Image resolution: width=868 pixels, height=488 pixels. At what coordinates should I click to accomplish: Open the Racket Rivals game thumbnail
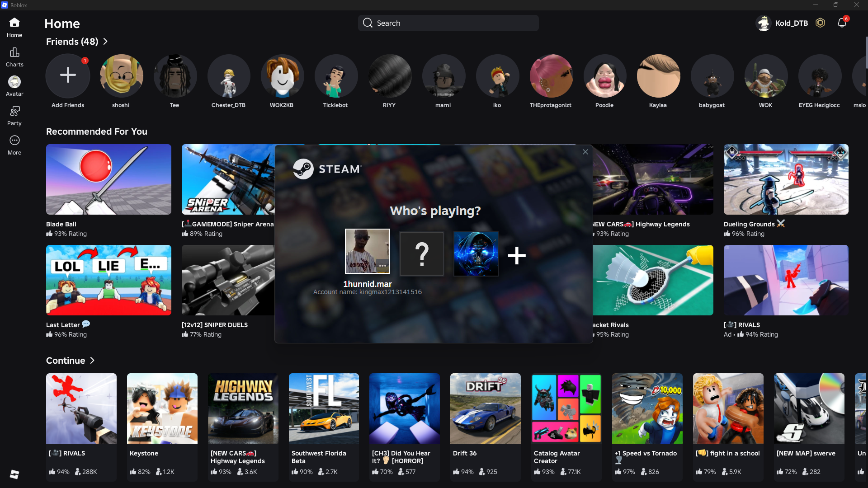coord(653,280)
